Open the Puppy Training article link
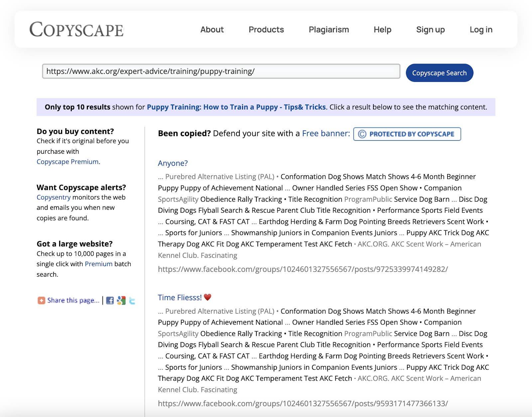The width and height of the screenshot is (532, 417). 236,107
